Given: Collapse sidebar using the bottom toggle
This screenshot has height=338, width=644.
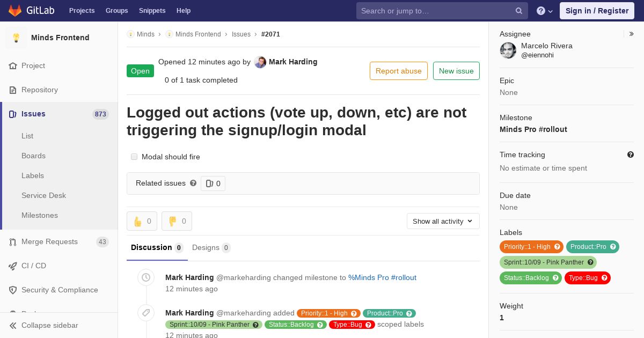Looking at the screenshot, I should [49, 325].
